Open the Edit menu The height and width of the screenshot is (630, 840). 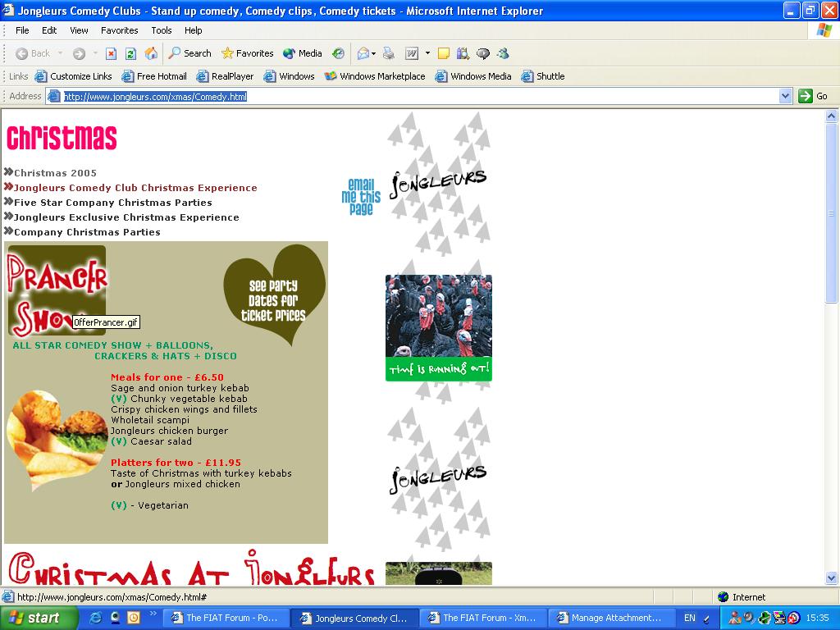(x=49, y=30)
